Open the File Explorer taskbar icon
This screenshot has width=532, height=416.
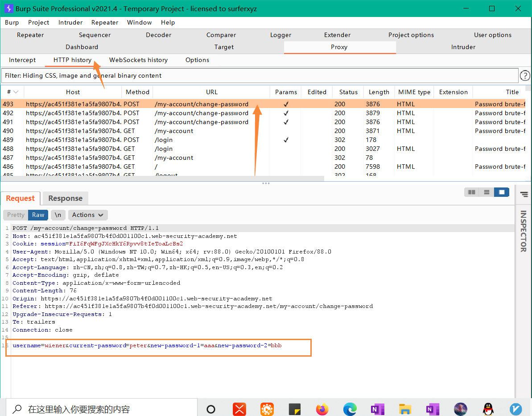click(405, 409)
